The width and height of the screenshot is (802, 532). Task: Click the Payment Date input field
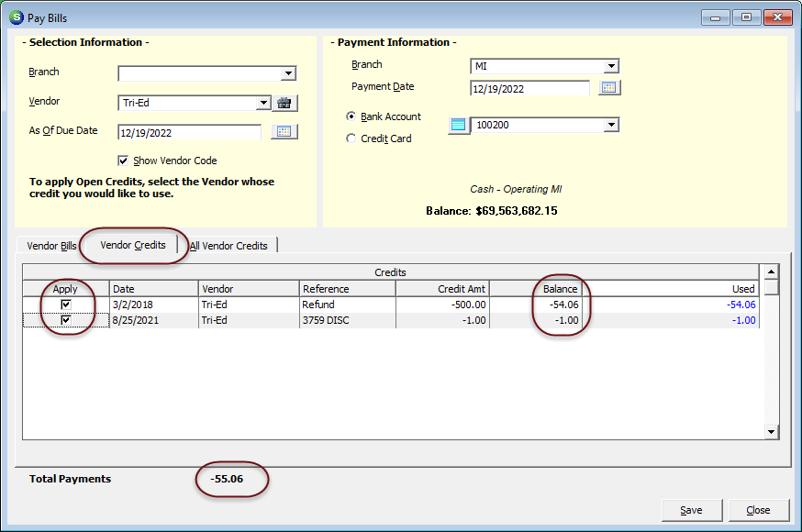[529, 88]
